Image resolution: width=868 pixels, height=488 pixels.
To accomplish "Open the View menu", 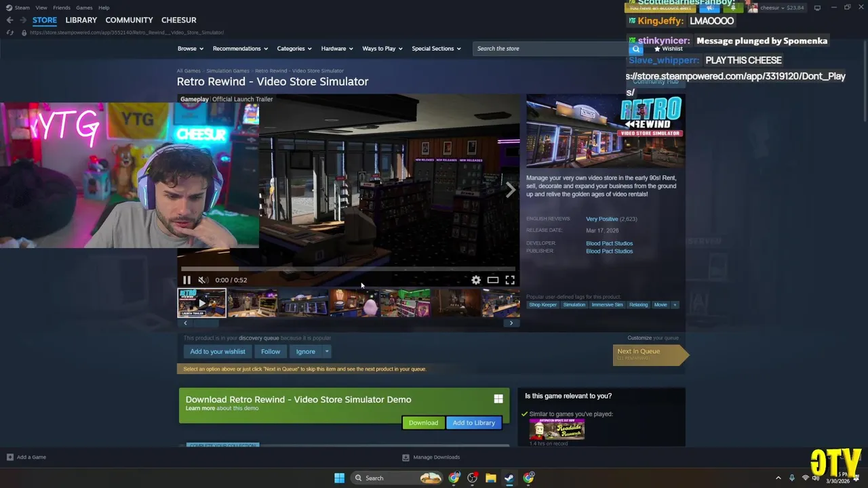I will (41, 7).
